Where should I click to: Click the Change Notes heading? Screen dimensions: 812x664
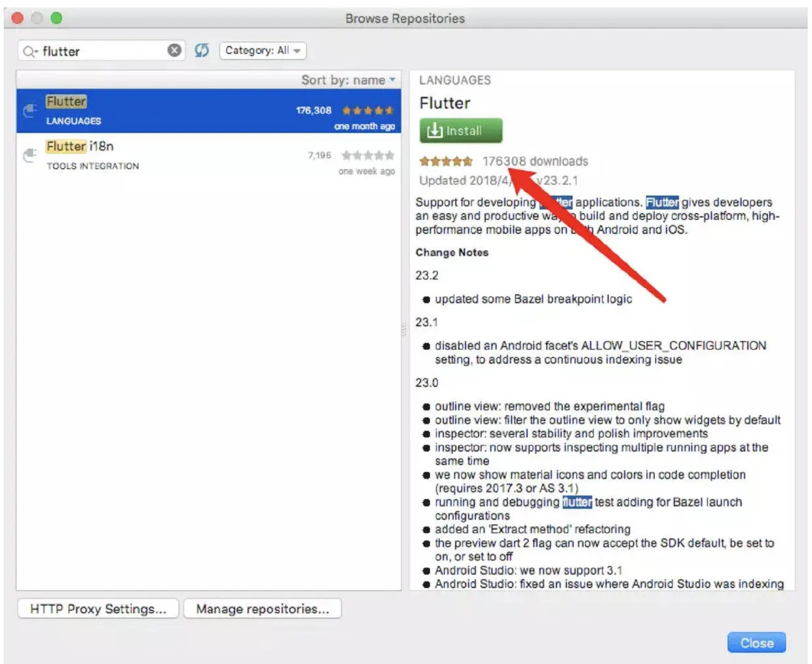pos(452,252)
